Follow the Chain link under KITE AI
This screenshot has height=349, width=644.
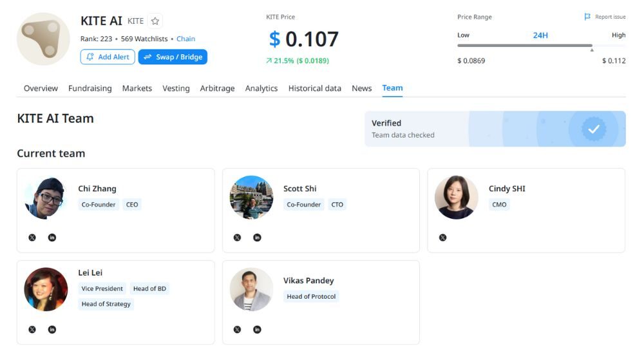[185, 39]
